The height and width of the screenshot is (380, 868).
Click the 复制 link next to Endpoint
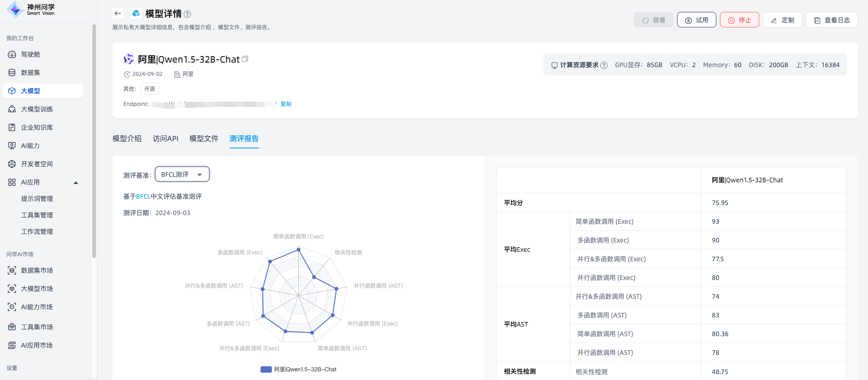click(x=286, y=104)
